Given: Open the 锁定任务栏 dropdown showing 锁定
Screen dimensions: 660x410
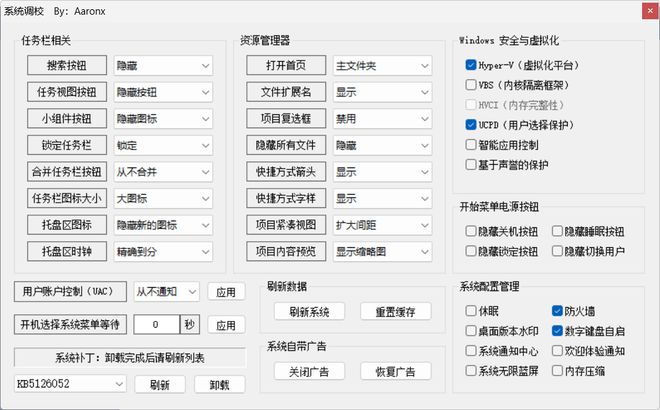Looking at the screenshot, I should (x=163, y=145).
